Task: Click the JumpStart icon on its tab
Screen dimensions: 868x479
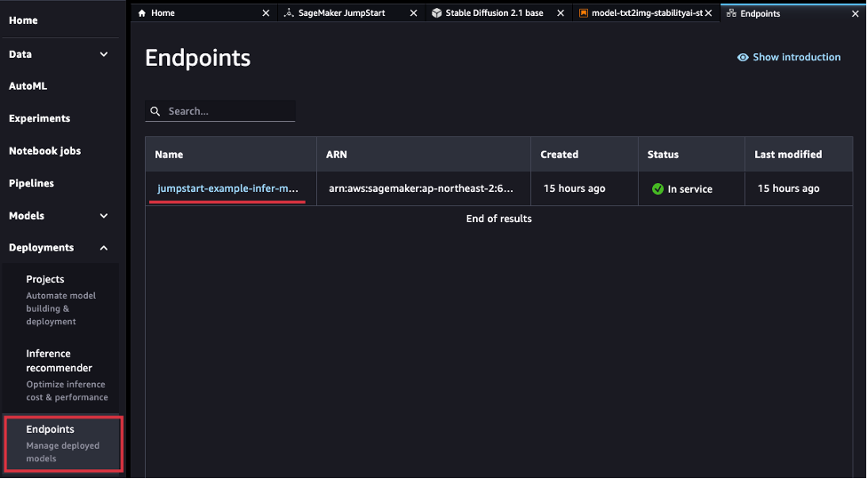Action: point(289,12)
